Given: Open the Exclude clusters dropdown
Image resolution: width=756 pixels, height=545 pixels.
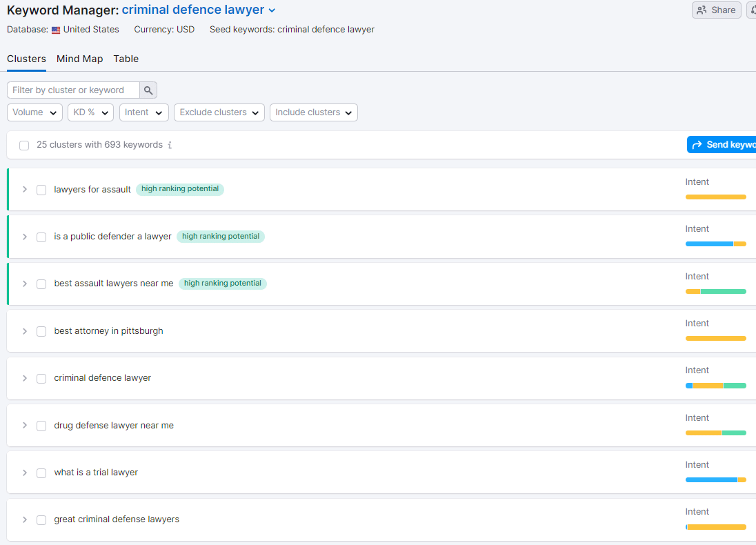Looking at the screenshot, I should (x=219, y=112).
